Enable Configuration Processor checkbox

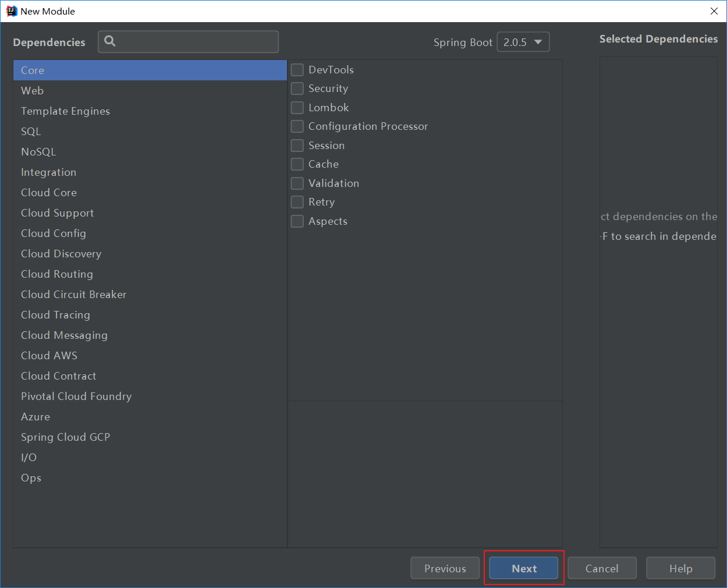point(297,126)
